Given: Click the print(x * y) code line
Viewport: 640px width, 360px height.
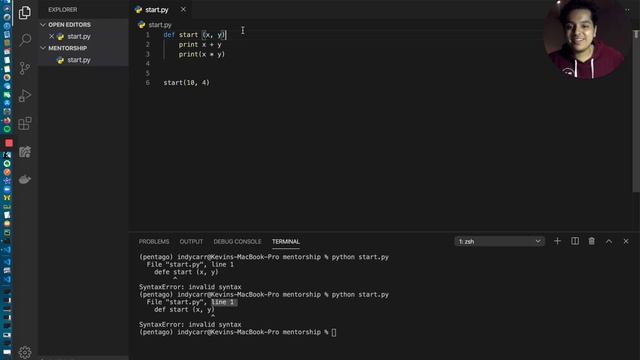Looking at the screenshot, I should click(202, 54).
